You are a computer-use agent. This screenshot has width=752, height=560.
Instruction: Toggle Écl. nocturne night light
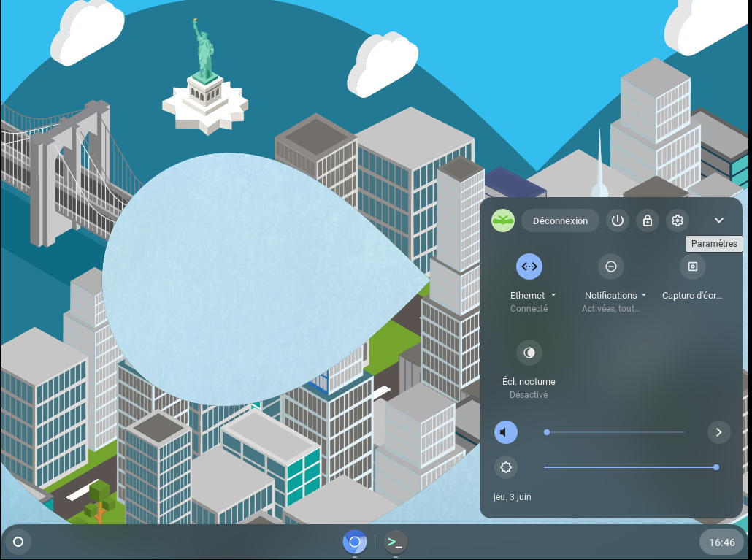[529, 353]
